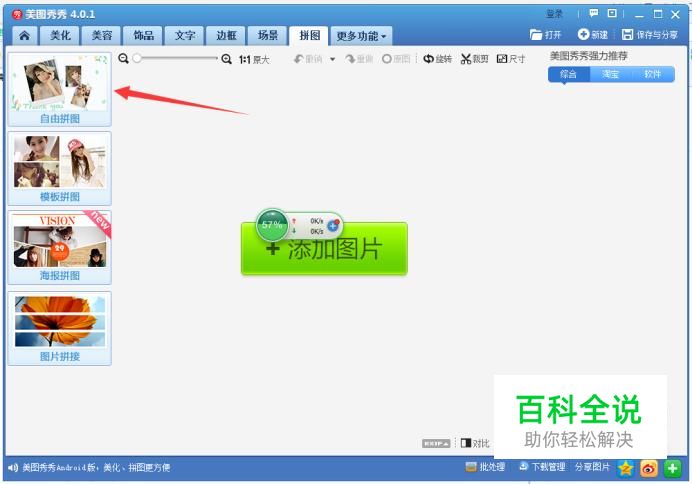Click the speaker announcement icon

13,468
